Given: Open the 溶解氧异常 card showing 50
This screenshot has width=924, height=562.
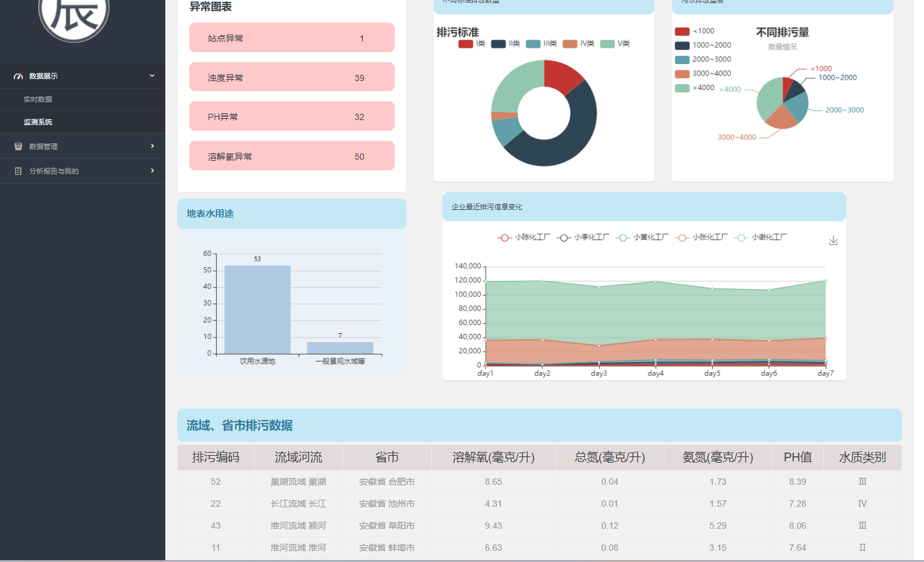Looking at the screenshot, I should pos(292,156).
